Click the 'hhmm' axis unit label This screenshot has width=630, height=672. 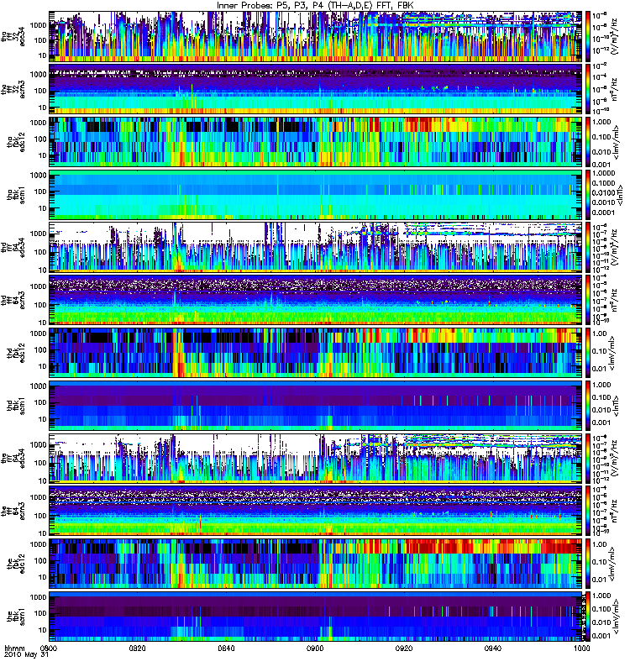14,648
